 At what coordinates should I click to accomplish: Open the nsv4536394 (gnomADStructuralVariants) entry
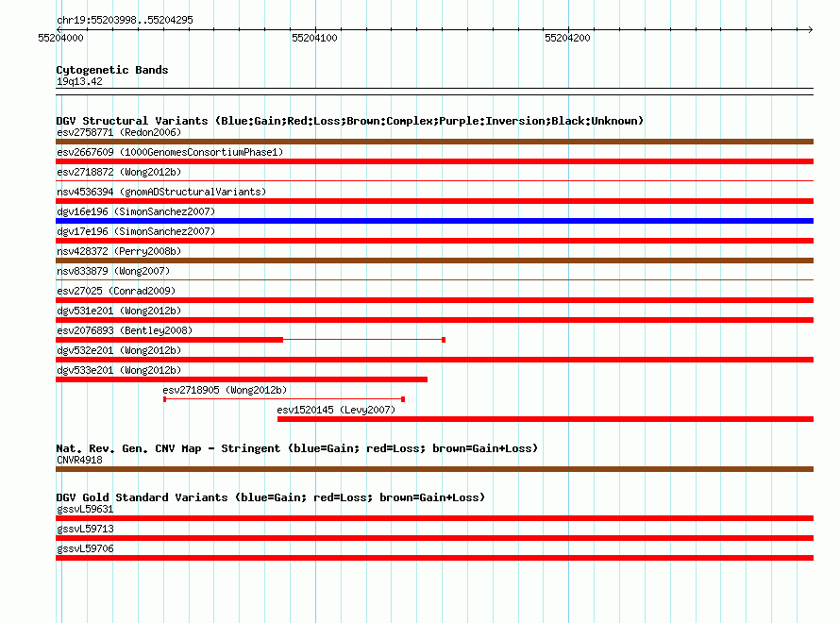point(161,192)
